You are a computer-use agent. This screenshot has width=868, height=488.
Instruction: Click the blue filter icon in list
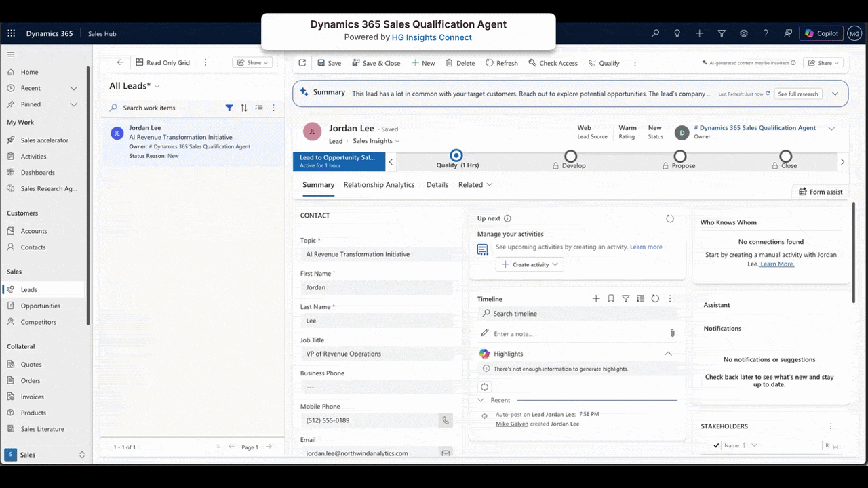229,108
